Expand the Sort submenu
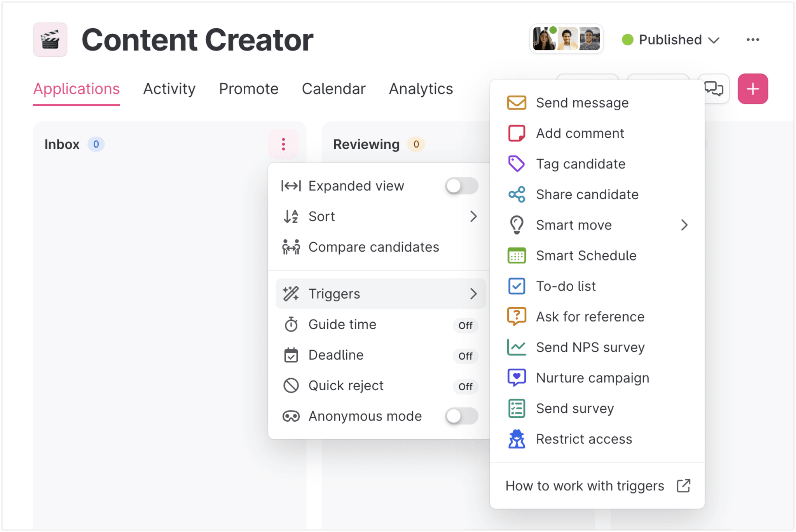This screenshot has height=532, width=796. [x=473, y=216]
